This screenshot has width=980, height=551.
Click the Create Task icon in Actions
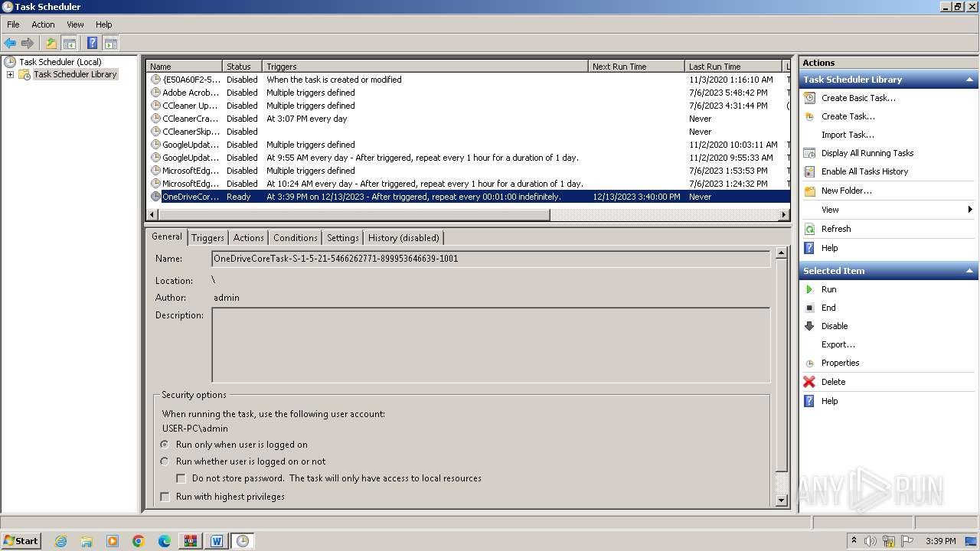coord(809,116)
